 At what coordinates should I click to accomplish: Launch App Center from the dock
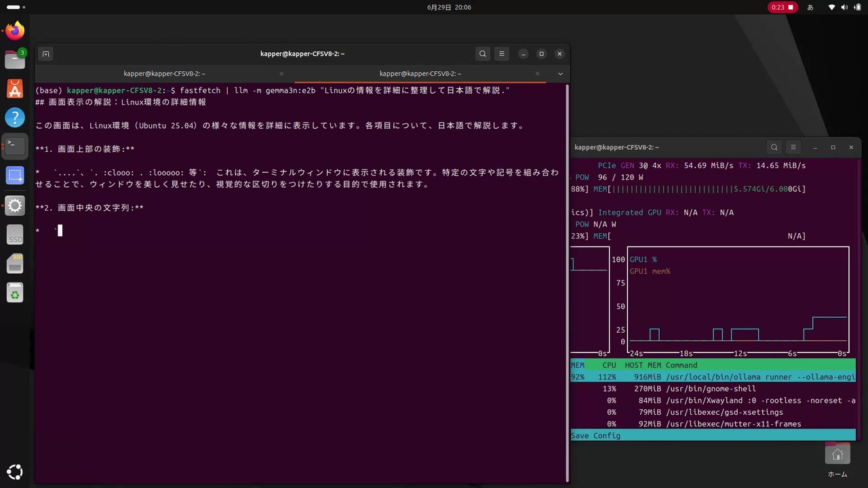pos(15,88)
